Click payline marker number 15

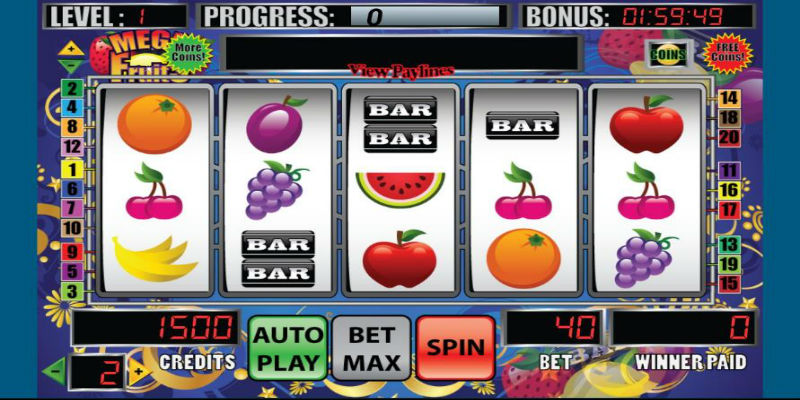729,284
